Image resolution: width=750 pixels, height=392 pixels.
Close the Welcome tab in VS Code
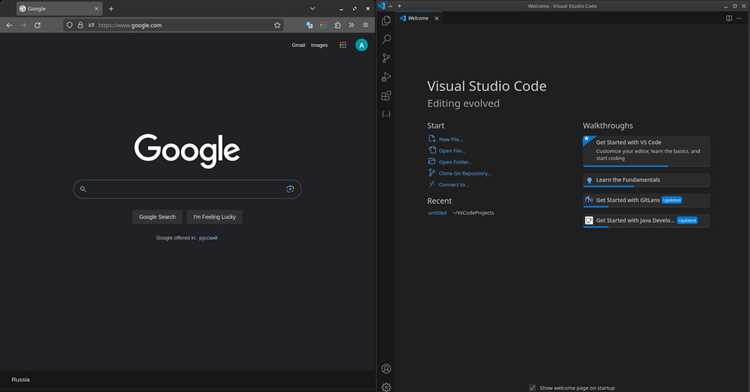coord(437,18)
